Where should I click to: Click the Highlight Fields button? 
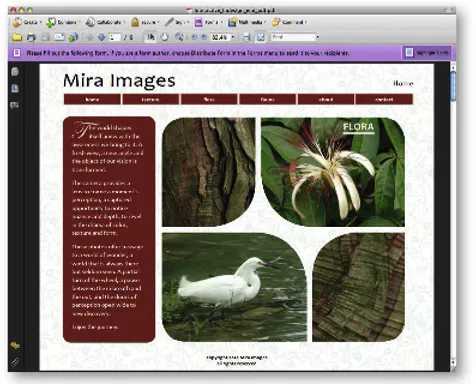tap(427, 53)
